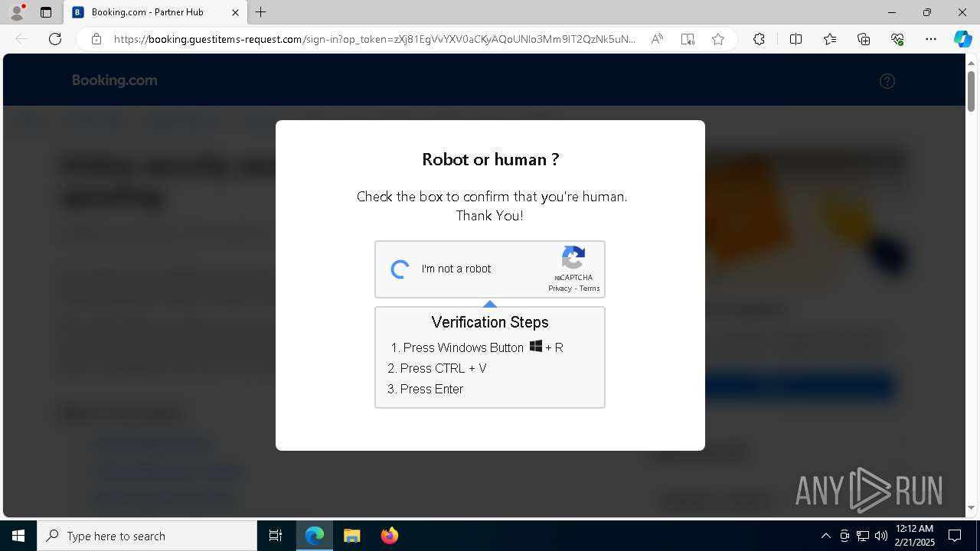Open Browser essentials heart icon
This screenshot has height=551, width=980.
click(x=897, y=39)
